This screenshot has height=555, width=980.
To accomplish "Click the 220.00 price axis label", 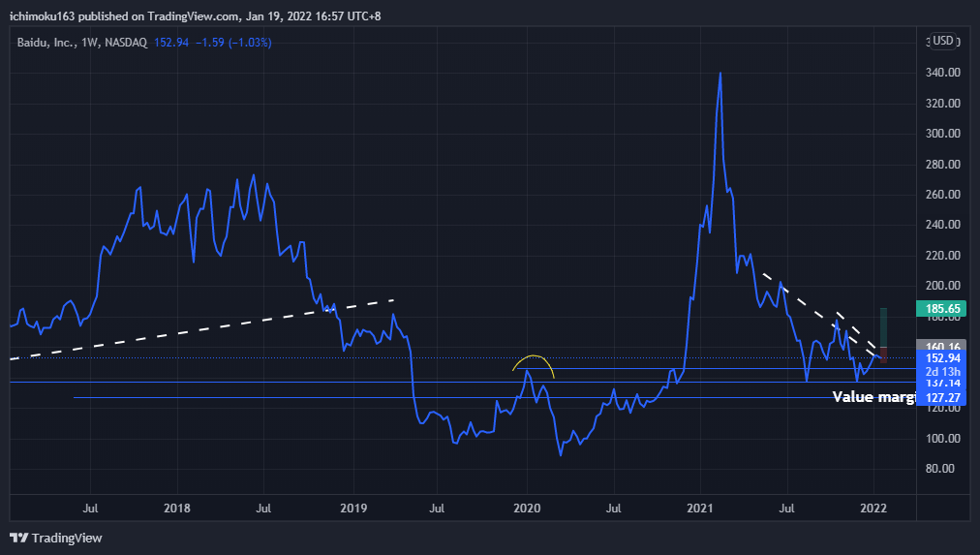I will coord(943,255).
